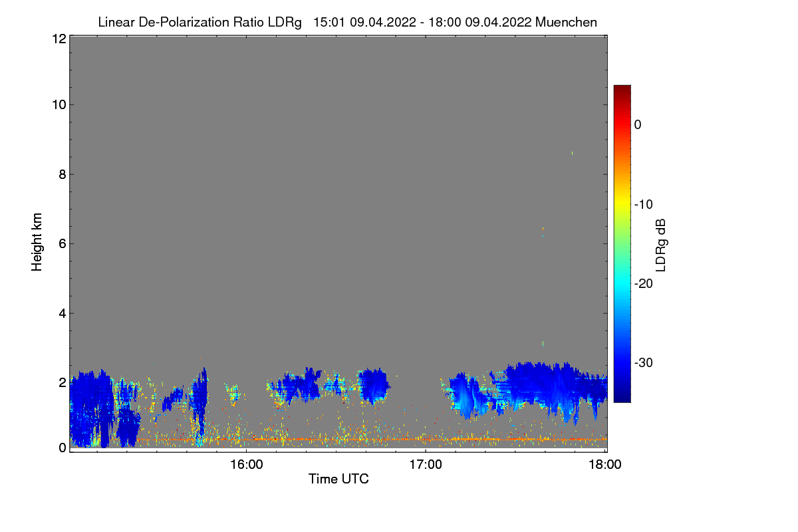798x532 pixels.
Task: Click the plot title 'Linear De-Polarization Ratio LDRg'
Action: tap(199, 22)
